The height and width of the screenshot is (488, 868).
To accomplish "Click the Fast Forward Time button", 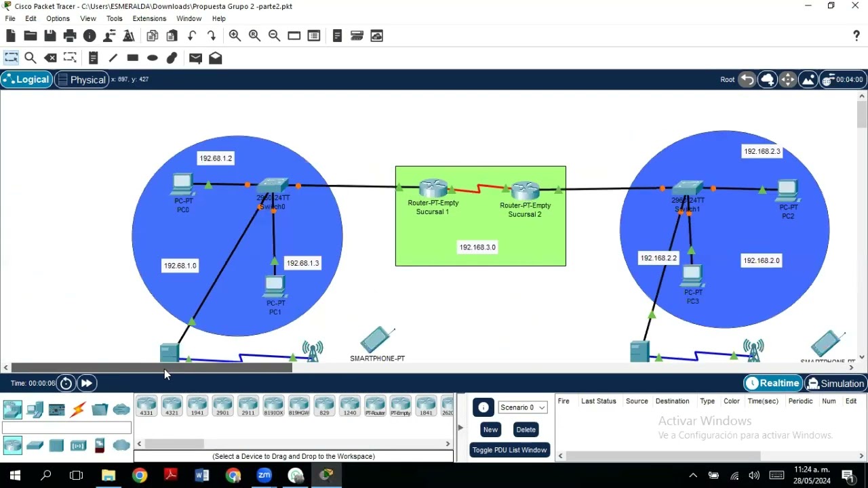I will coord(87,384).
